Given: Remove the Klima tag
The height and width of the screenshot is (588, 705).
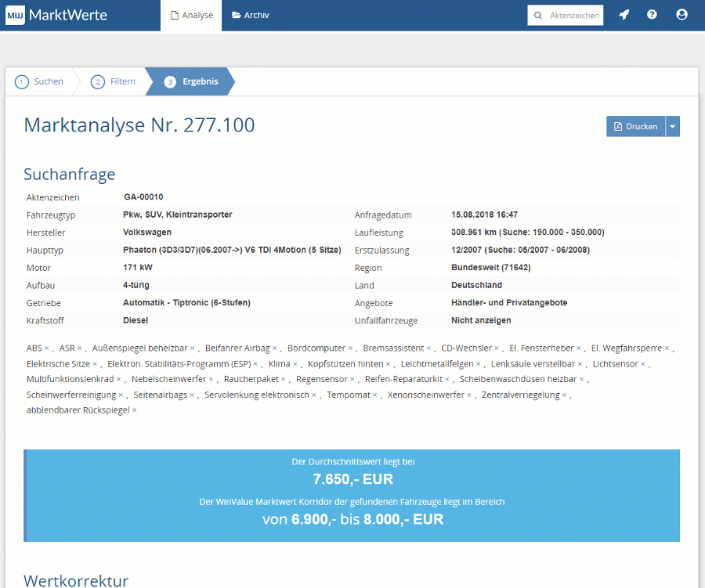Looking at the screenshot, I should point(295,364).
